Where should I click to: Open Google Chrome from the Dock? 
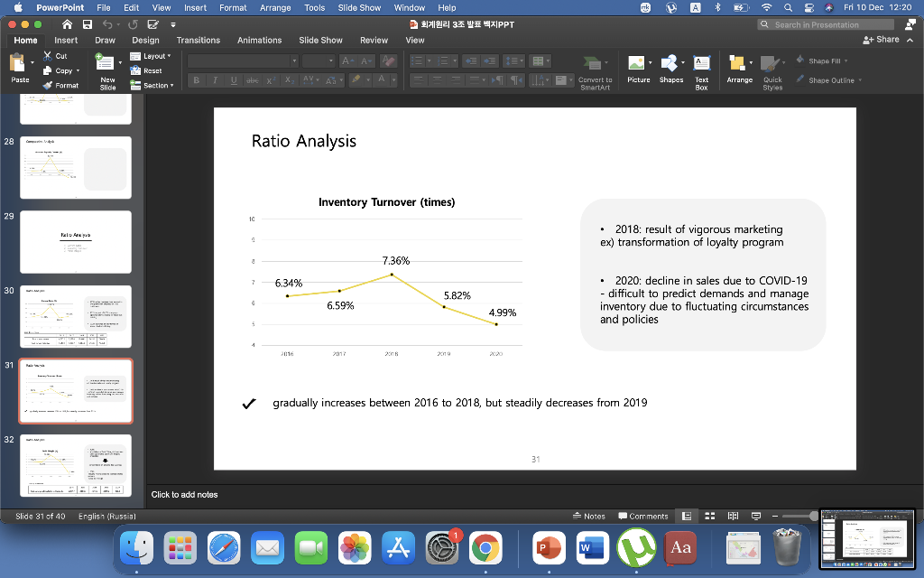click(x=485, y=548)
